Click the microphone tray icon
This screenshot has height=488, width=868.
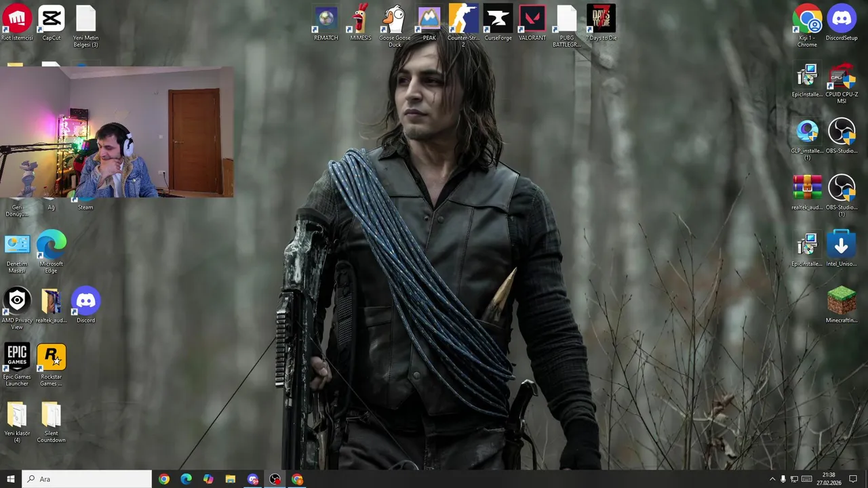tap(783, 479)
